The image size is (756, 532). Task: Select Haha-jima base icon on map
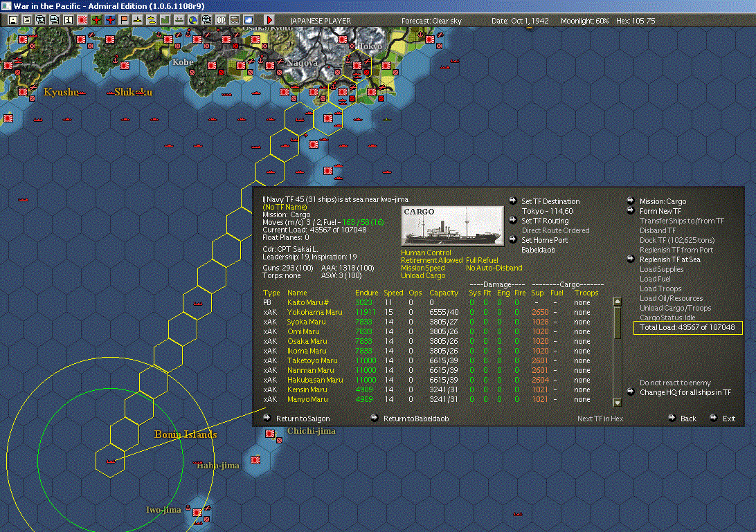pyautogui.click(x=255, y=460)
